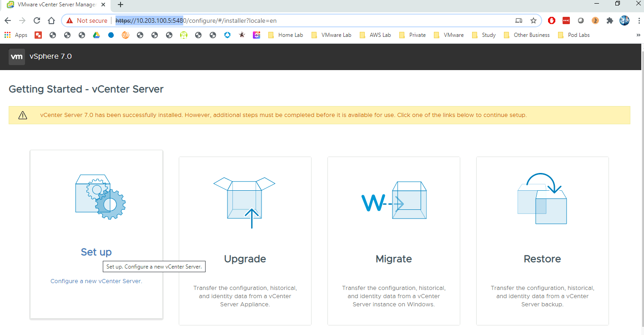Open a new browser tab

(121, 5)
